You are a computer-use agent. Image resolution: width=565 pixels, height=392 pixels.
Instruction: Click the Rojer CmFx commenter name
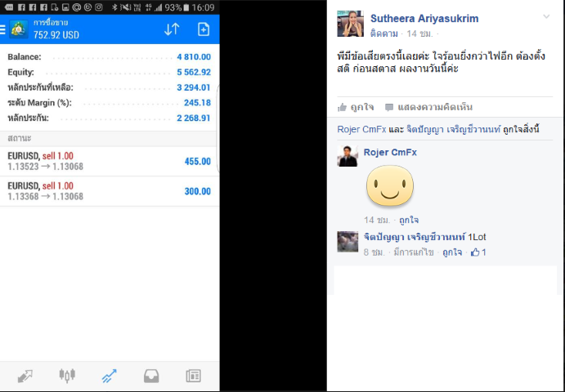[390, 152]
